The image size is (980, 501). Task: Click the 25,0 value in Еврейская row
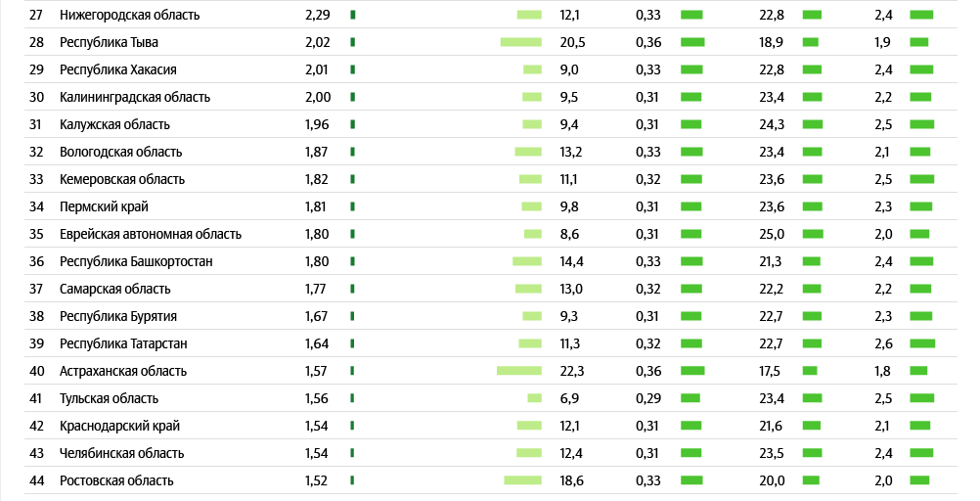point(772,234)
